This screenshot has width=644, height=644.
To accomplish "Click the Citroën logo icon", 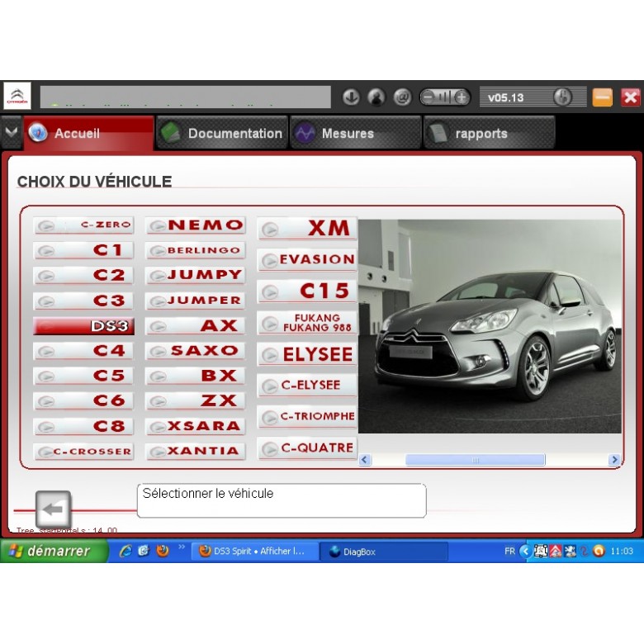I will (17, 96).
